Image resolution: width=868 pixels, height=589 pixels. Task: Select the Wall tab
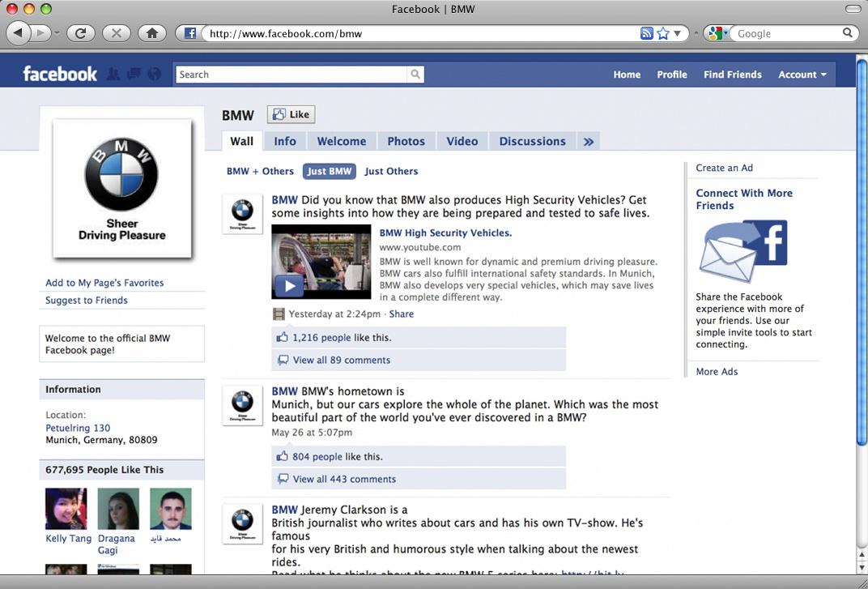coord(241,141)
